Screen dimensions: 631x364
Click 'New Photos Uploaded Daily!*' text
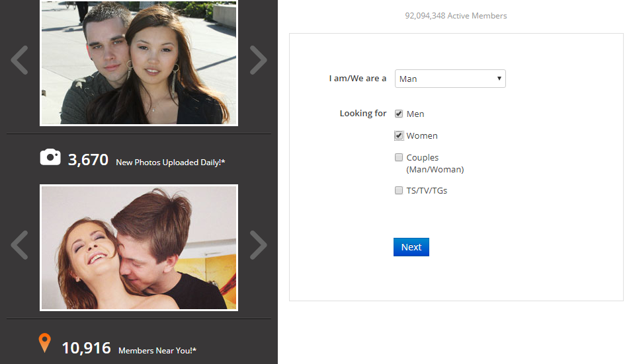coord(171,163)
